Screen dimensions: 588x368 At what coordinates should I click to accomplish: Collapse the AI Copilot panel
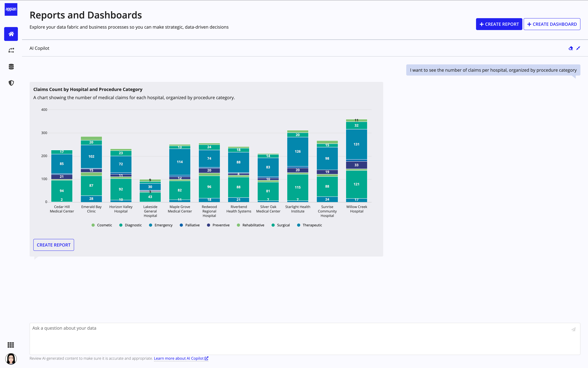pyautogui.click(x=578, y=48)
